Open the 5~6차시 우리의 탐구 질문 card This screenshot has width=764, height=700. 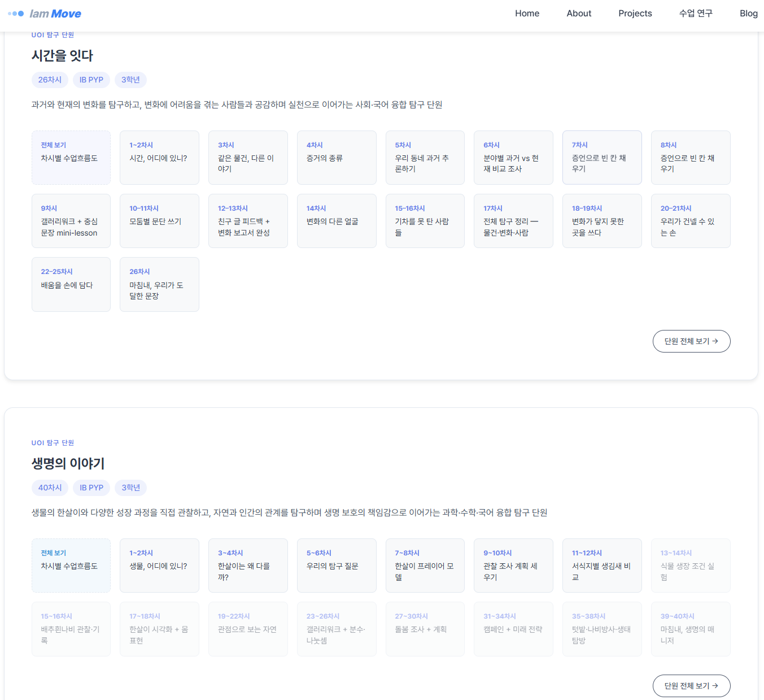337,566
